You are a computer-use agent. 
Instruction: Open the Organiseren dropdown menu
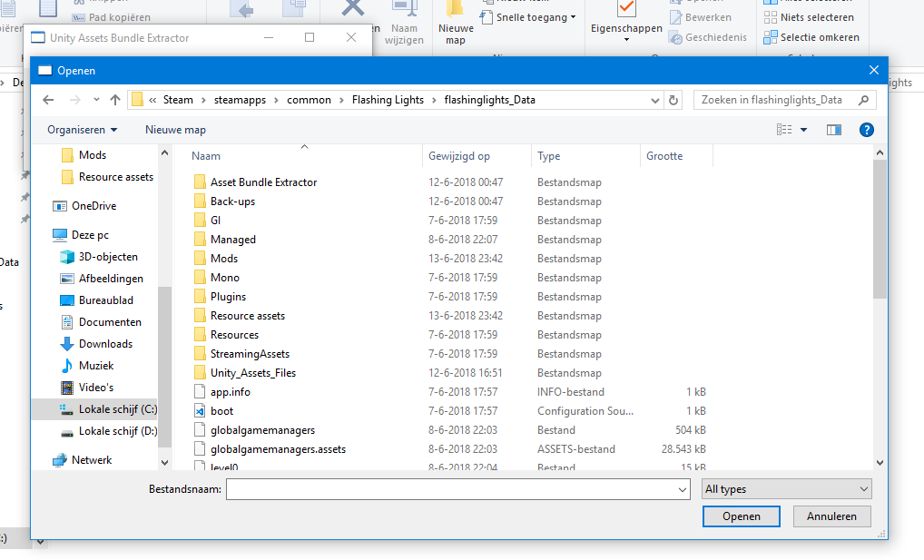point(82,130)
